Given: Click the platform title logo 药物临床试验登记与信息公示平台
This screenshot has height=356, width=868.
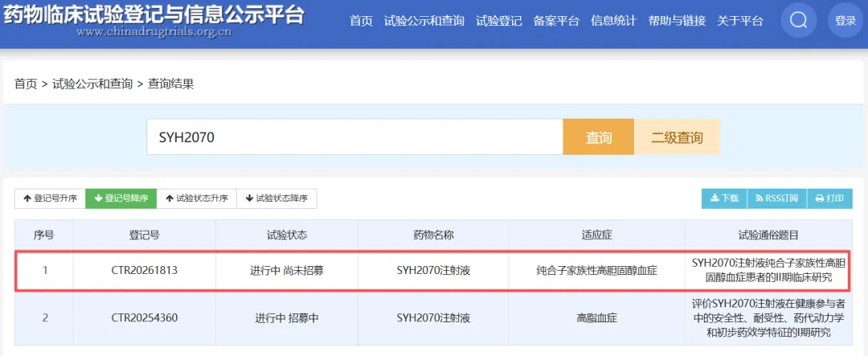Looking at the screenshot, I should pos(154,14).
